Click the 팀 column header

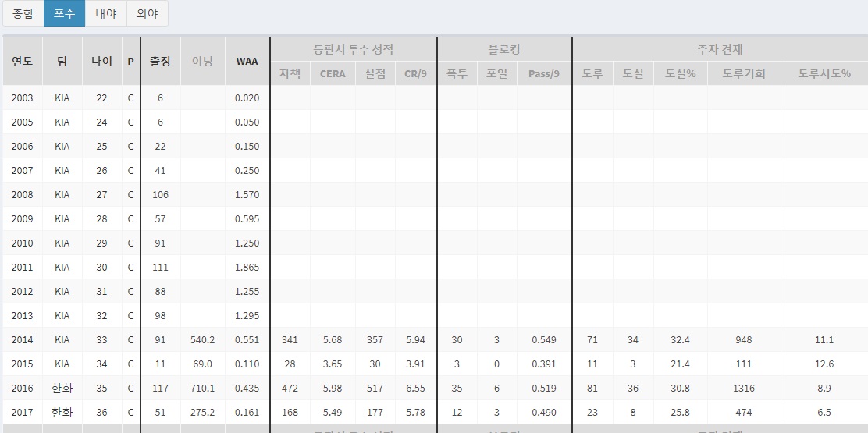[62, 61]
